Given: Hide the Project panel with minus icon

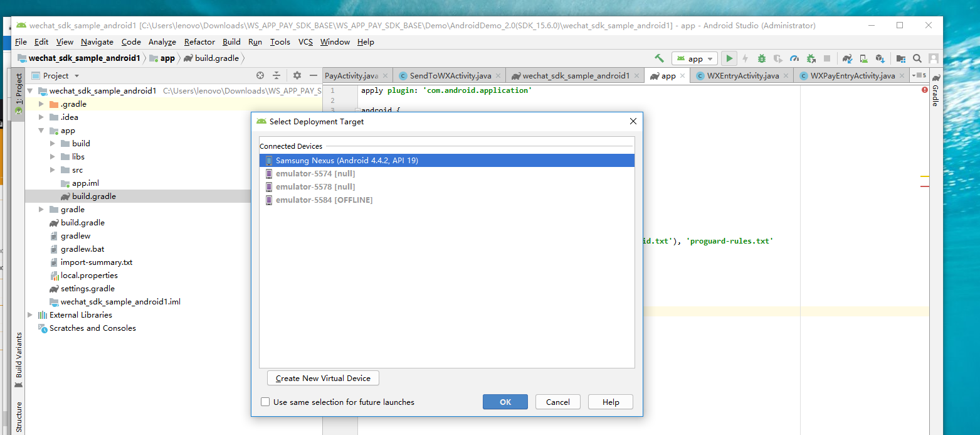Looking at the screenshot, I should point(313,75).
